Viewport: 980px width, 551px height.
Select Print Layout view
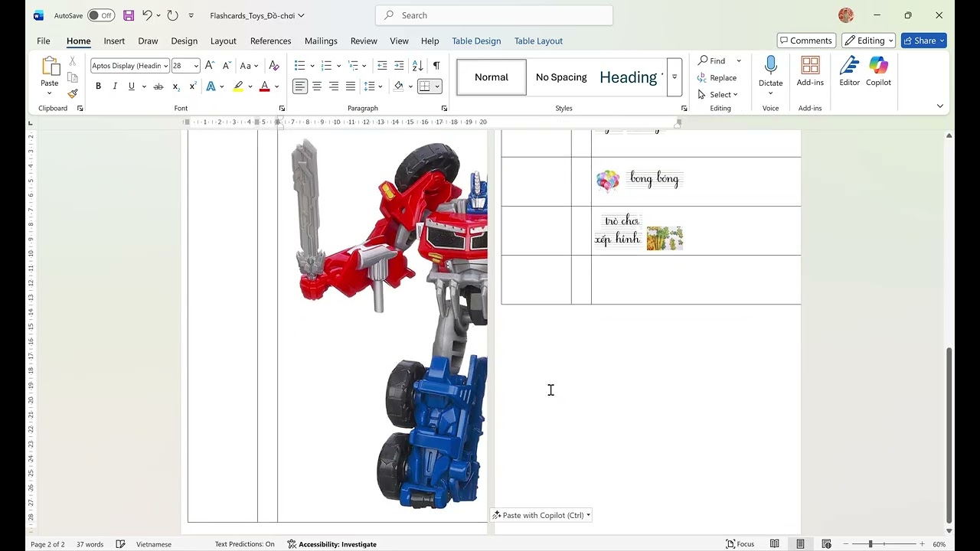[x=800, y=544]
